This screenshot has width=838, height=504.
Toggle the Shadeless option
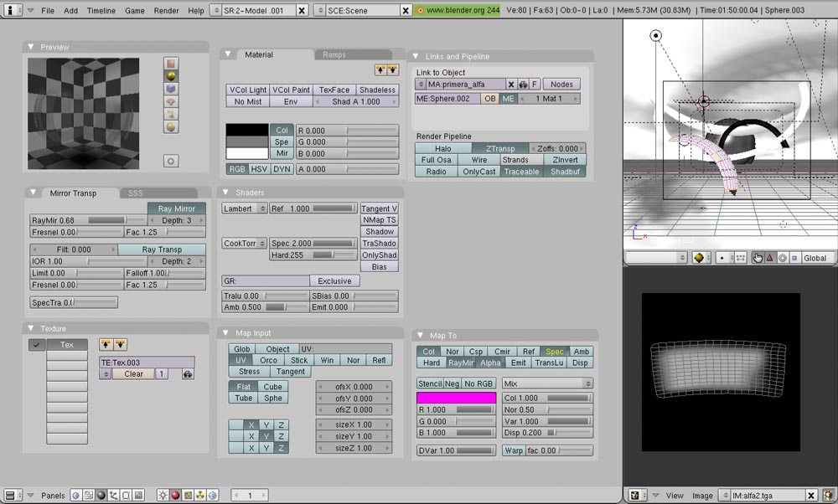(376, 90)
